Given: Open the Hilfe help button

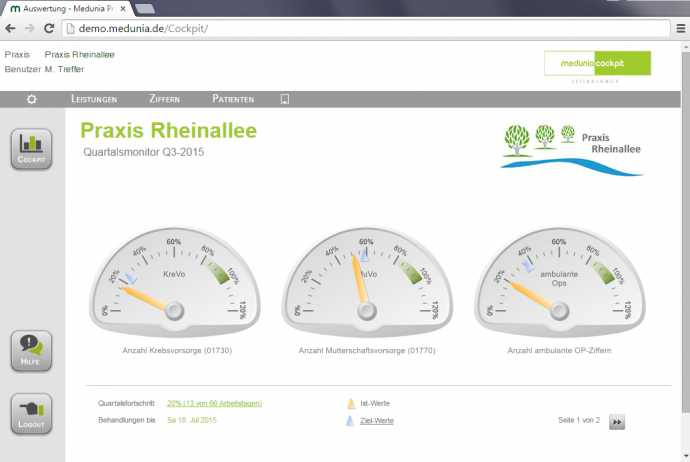Looking at the screenshot, I should click(31, 350).
